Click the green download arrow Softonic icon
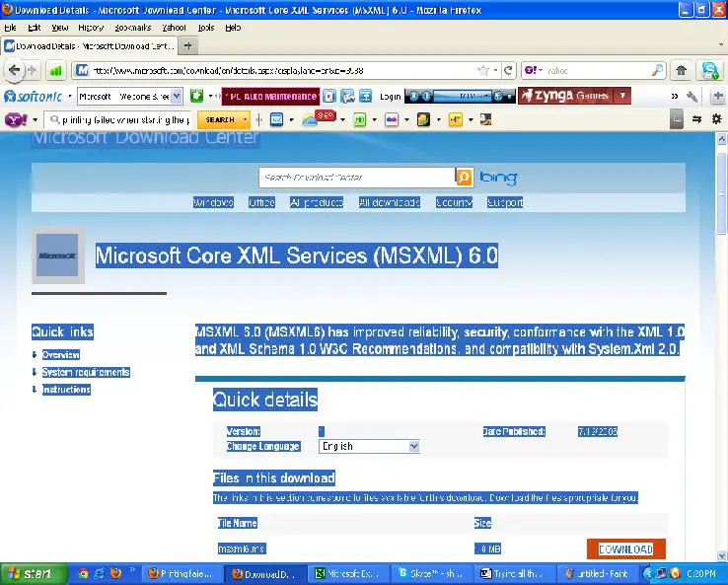 coord(197,96)
